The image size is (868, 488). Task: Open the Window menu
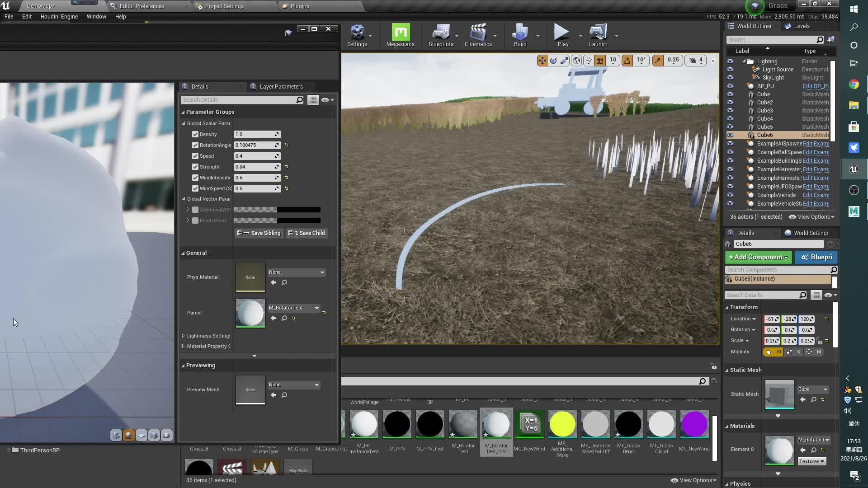(x=96, y=16)
